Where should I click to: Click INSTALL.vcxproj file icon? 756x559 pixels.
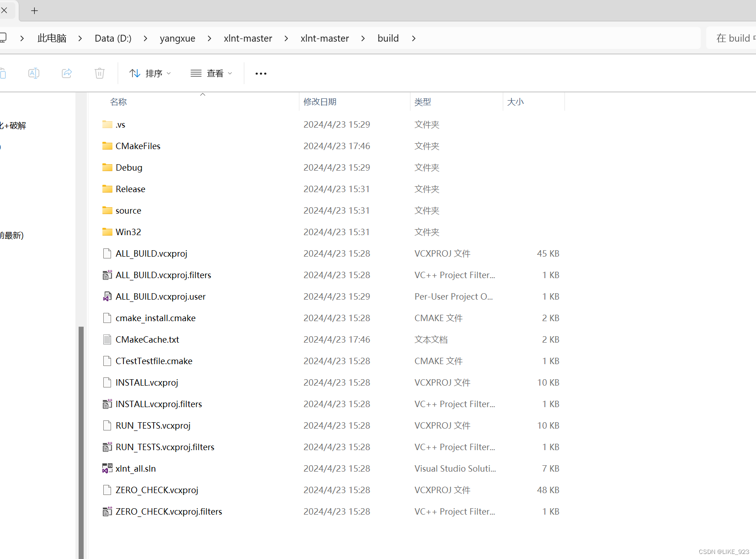(x=107, y=382)
